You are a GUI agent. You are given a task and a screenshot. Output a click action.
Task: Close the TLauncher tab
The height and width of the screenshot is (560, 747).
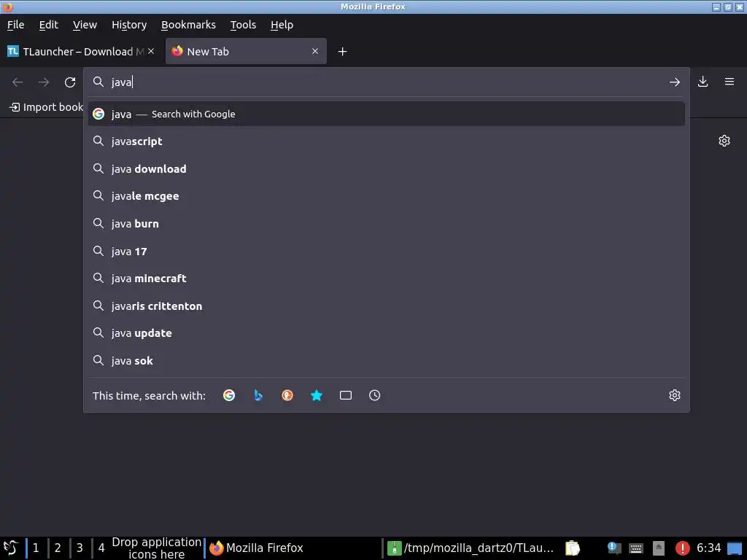[151, 51]
